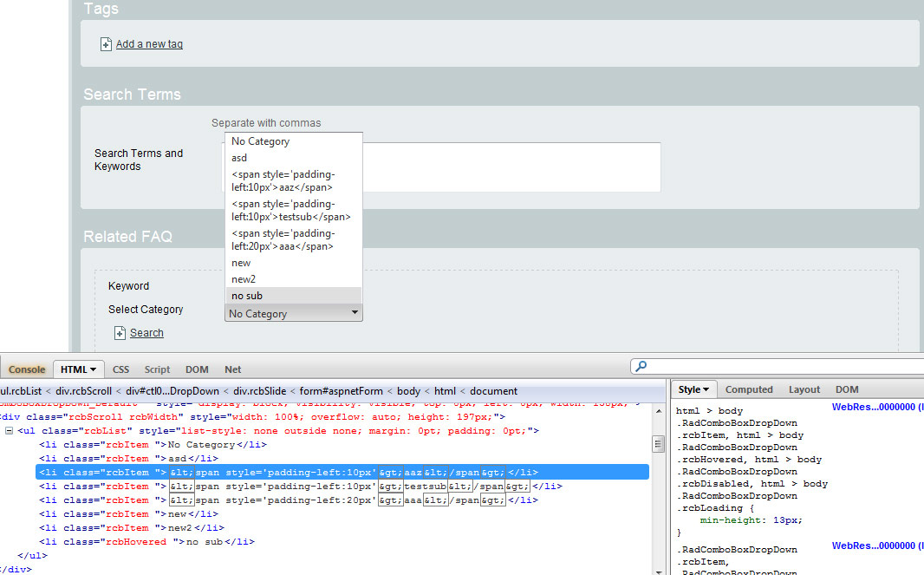Choose 'no sub' from the category list

pos(247,296)
